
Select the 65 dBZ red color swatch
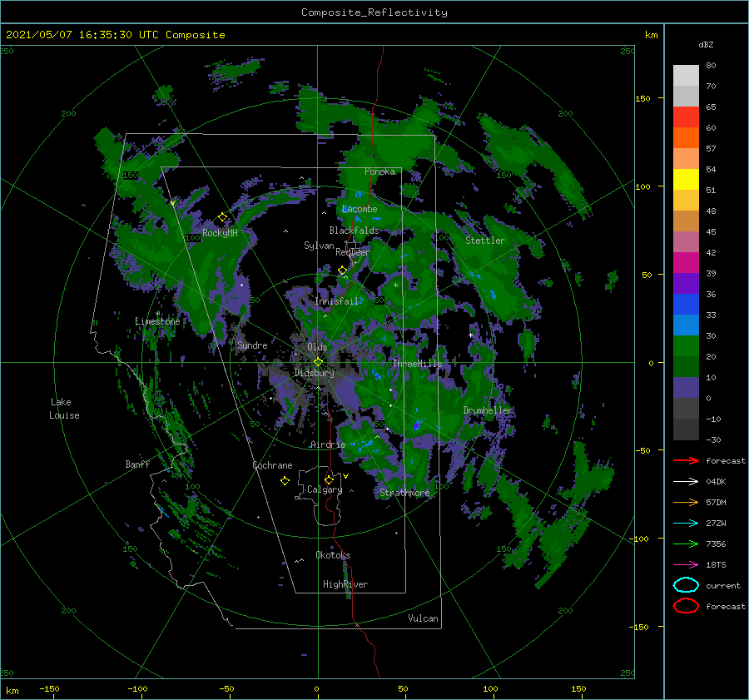tap(686, 117)
